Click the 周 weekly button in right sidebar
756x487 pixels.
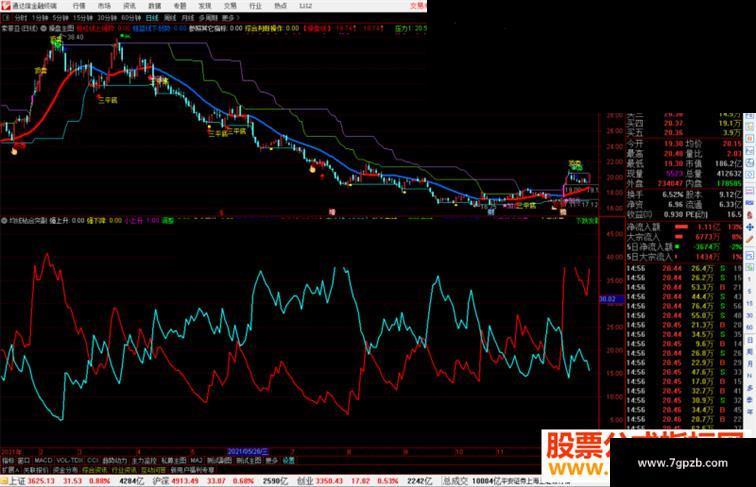coord(750,352)
